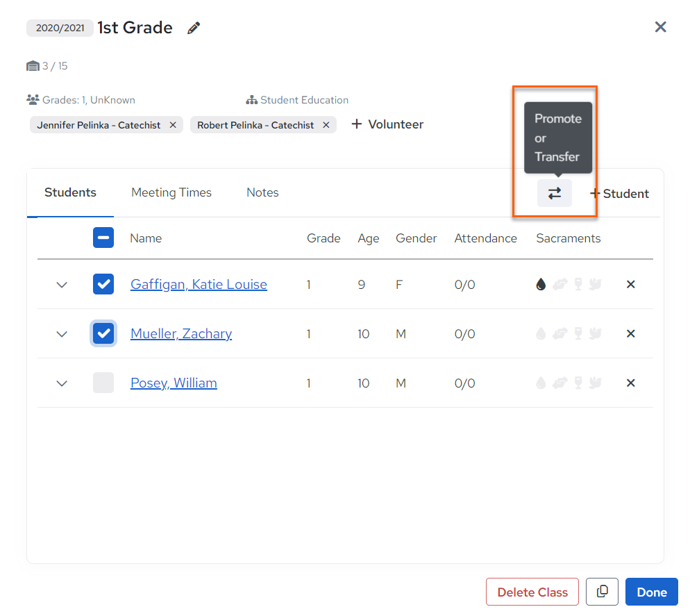Remove Robert Pelinka catechist tag
The height and width of the screenshot is (616, 690).
coord(326,125)
